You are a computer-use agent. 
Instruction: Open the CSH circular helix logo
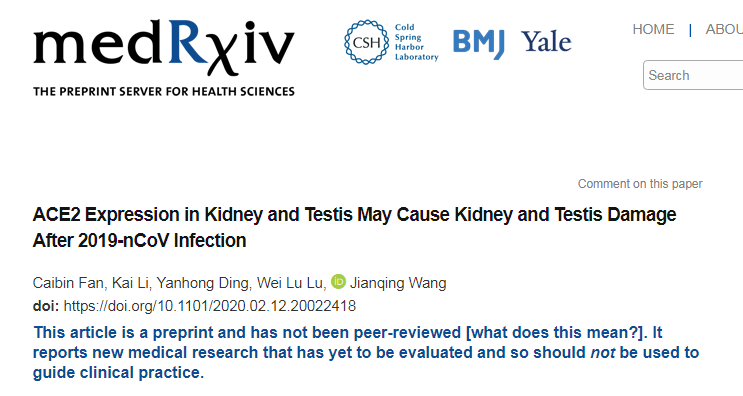(366, 42)
